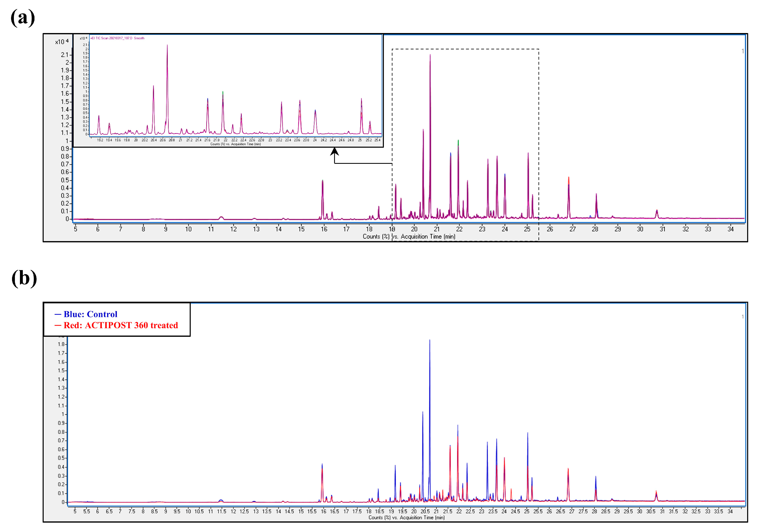Click the arrowhead pointing to the inset
Image resolution: width=760 pixels, height=532 pixels.
point(334,152)
